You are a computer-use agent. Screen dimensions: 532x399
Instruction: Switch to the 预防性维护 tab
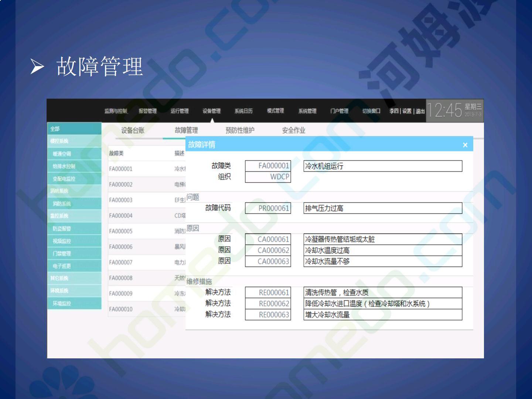click(x=240, y=130)
